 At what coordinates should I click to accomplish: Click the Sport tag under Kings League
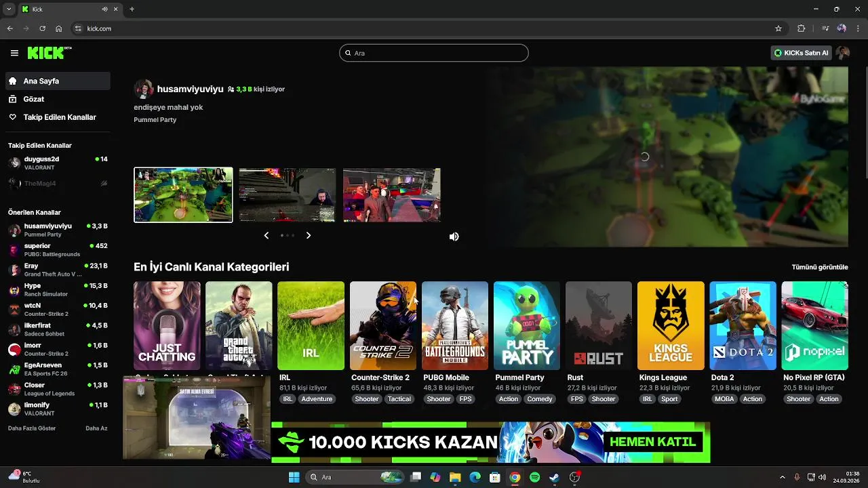click(x=669, y=399)
